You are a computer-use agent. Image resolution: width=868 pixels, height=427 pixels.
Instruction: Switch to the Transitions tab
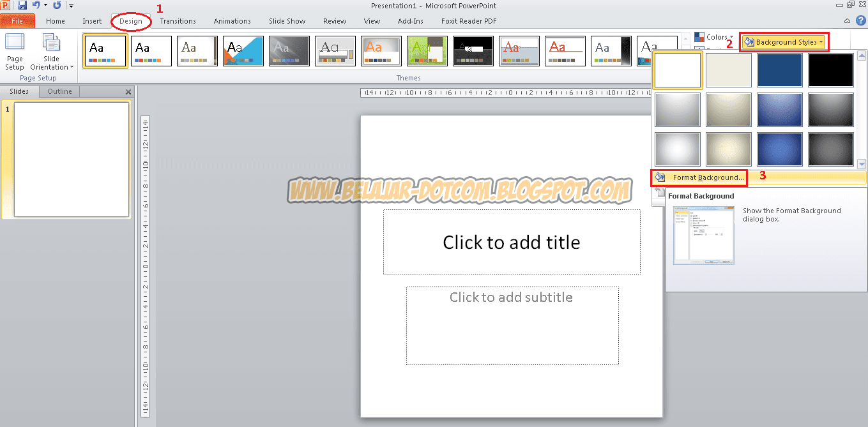[x=178, y=21]
